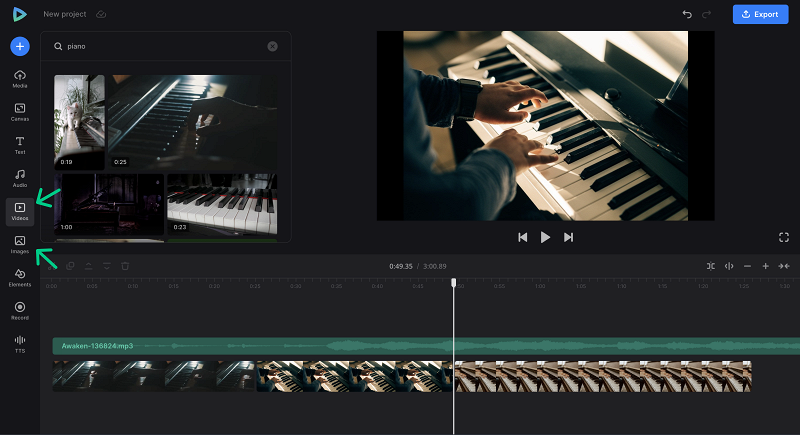The image size is (800, 435).
Task: Click the piano search field
Action: coord(166,46)
